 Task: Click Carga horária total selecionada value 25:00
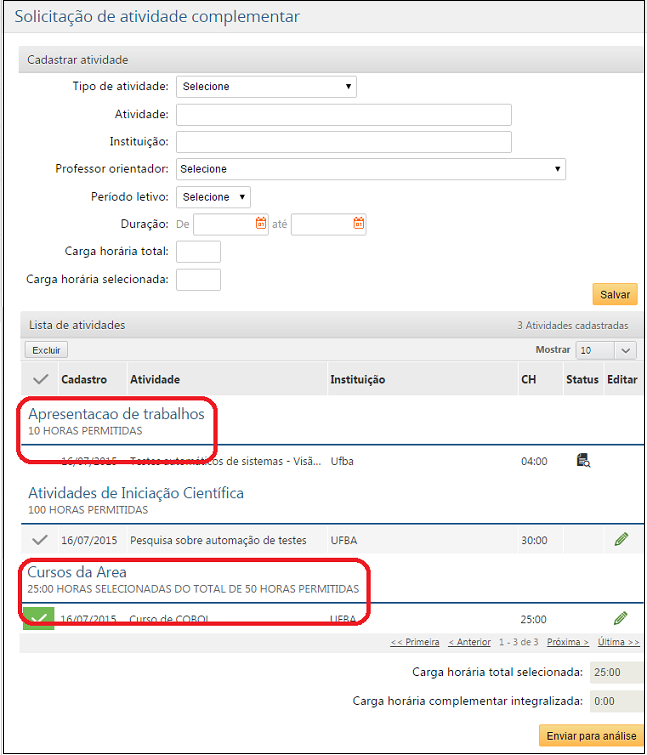pyautogui.click(x=617, y=672)
